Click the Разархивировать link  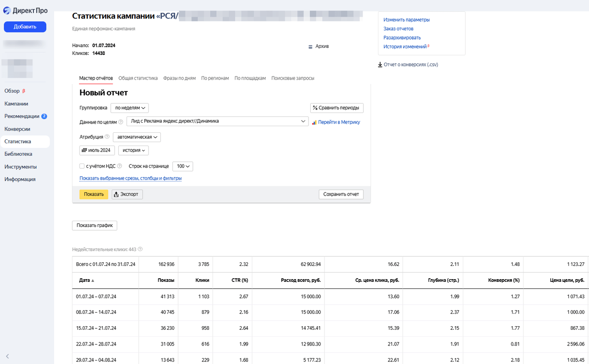coord(402,38)
